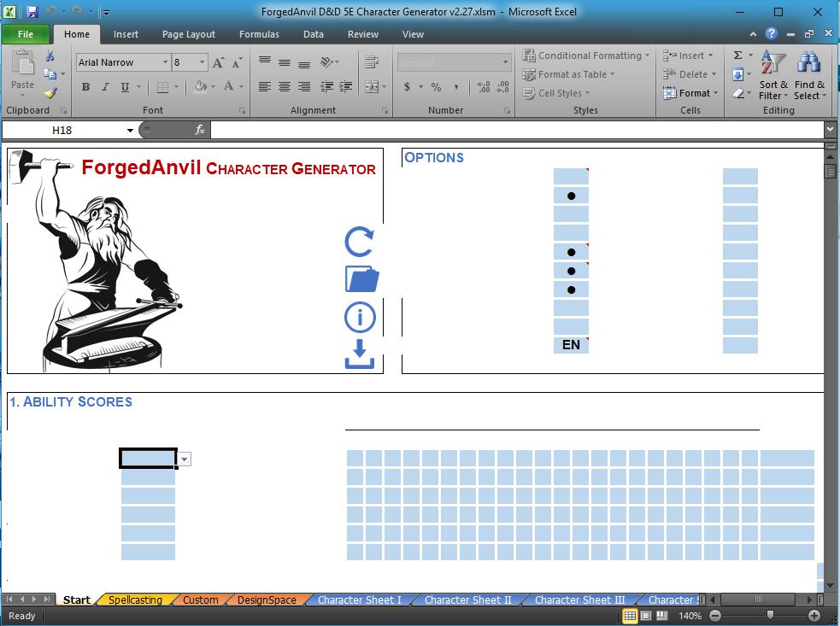
Task: Open Sort & Filter options
Action: [773, 75]
